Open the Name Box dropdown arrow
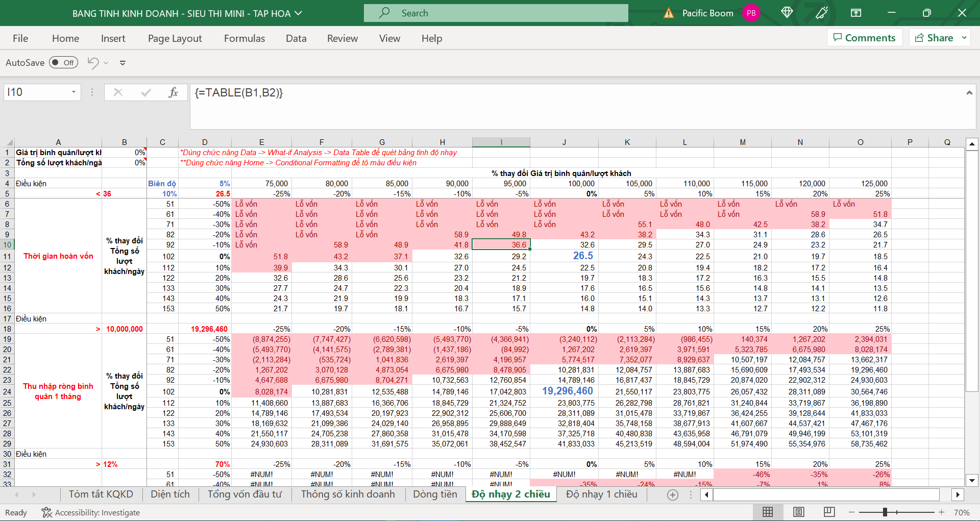 click(73, 92)
